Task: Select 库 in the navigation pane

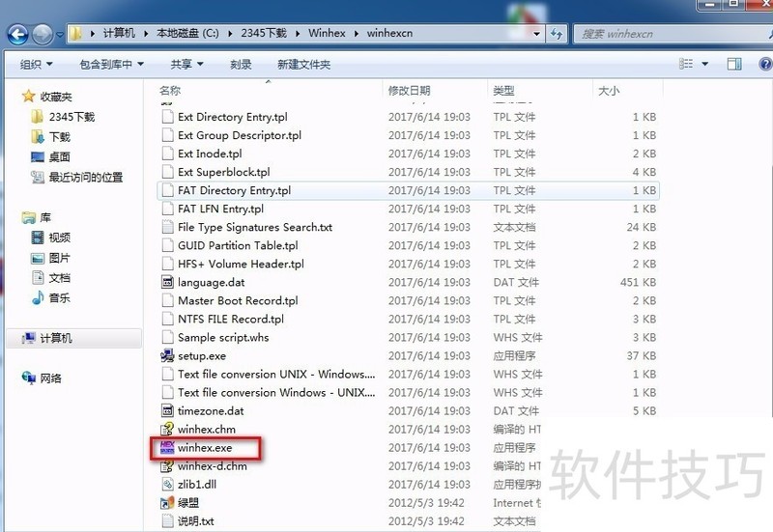Action: click(37, 217)
